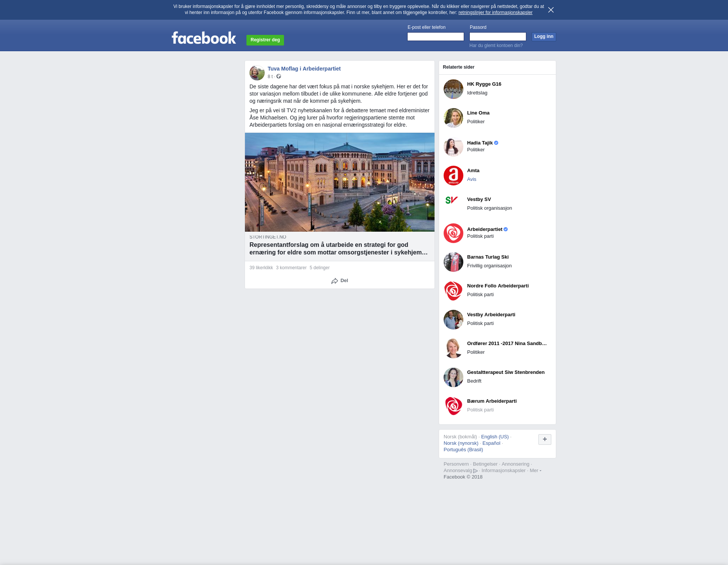The height and width of the screenshot is (565, 728).
Task: Click the Arbeiderpartiet rose logo icon
Action: click(x=453, y=233)
